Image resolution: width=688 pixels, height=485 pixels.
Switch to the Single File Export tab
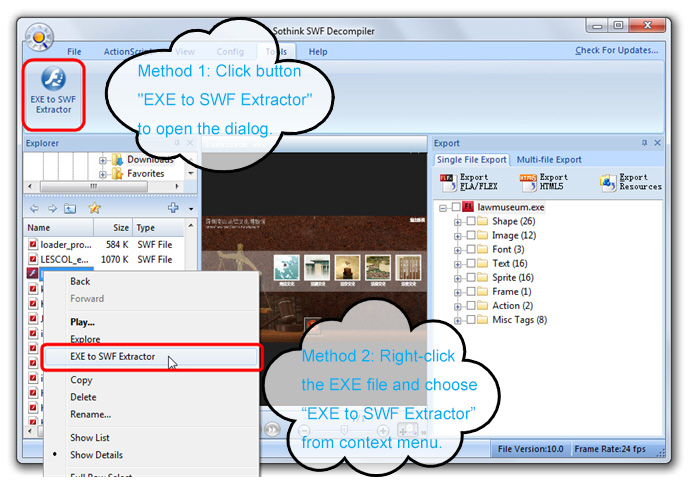coord(472,160)
